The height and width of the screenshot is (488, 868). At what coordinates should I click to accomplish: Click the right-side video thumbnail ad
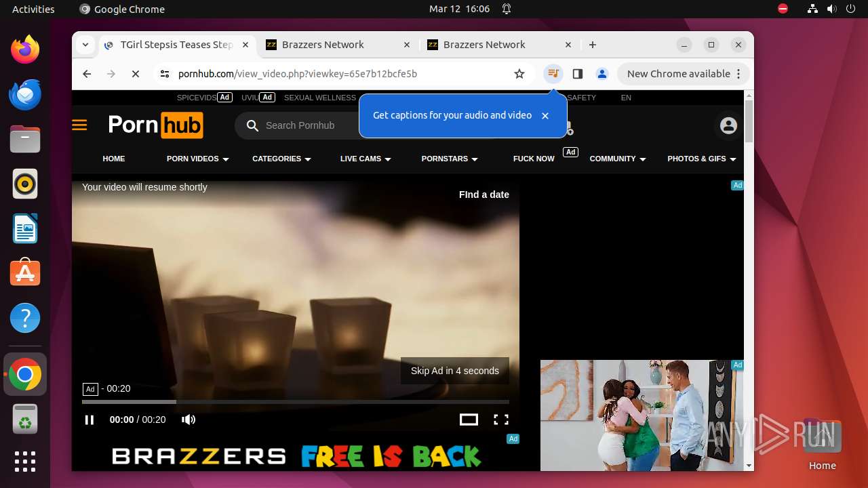642,415
